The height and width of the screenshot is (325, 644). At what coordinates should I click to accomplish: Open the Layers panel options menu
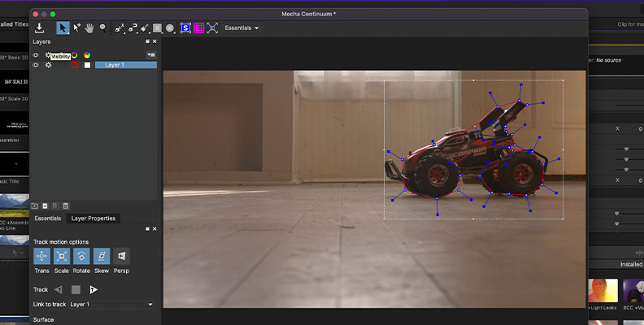pyautogui.click(x=151, y=55)
